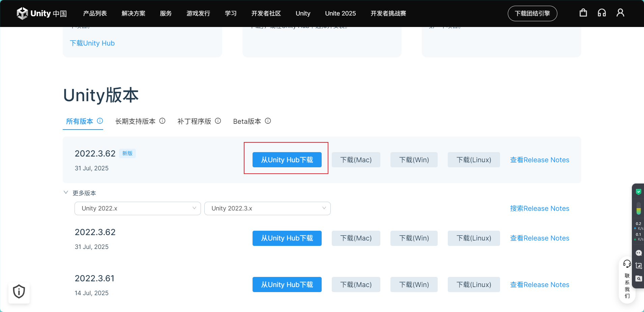
Task: Open 开发者挑战赛 in nav bar
Action: 388,13
